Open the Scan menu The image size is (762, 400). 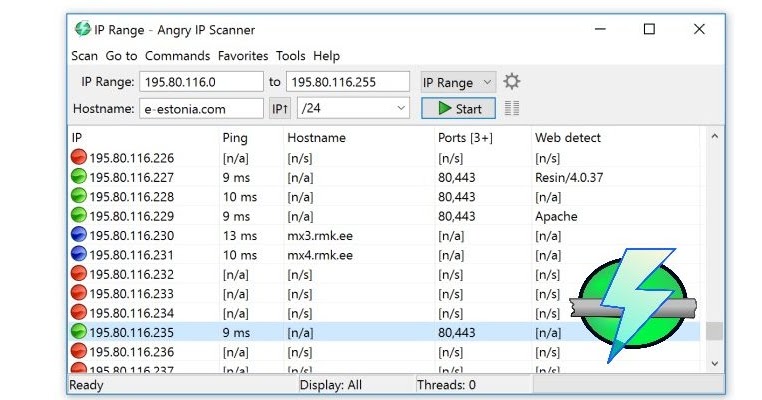point(85,56)
